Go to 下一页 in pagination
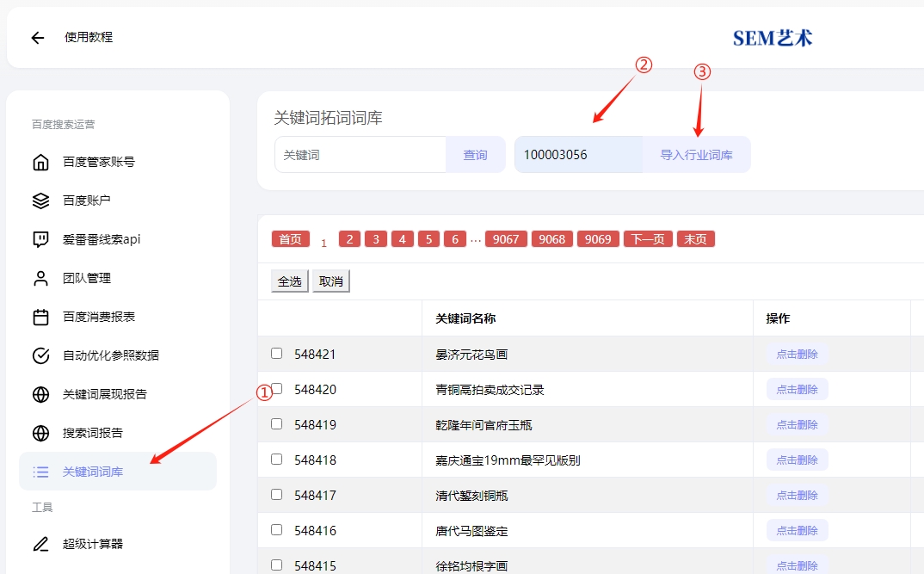The height and width of the screenshot is (574, 924). tap(648, 239)
